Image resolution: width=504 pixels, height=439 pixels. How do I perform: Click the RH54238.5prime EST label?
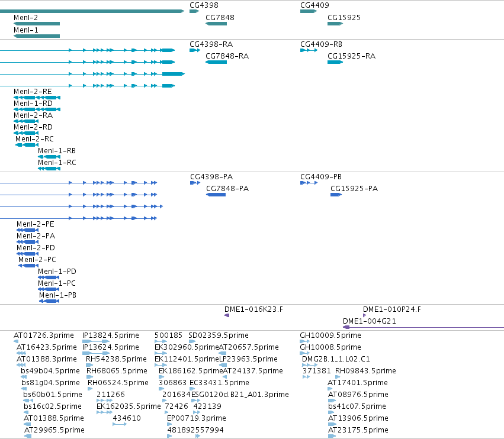point(116,359)
